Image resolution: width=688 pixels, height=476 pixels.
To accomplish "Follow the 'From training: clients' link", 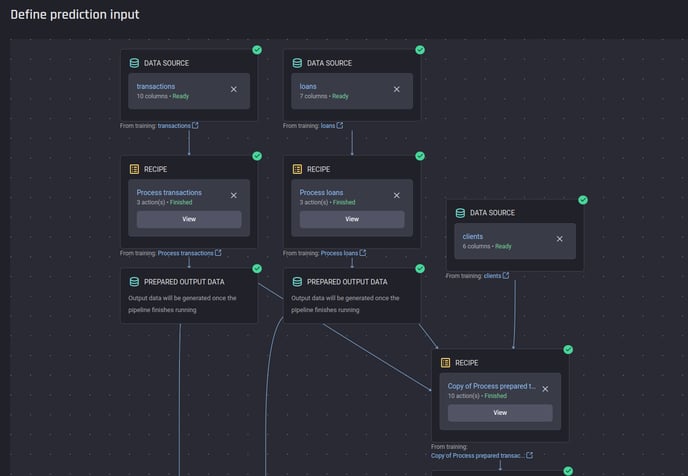I will 492,276.
